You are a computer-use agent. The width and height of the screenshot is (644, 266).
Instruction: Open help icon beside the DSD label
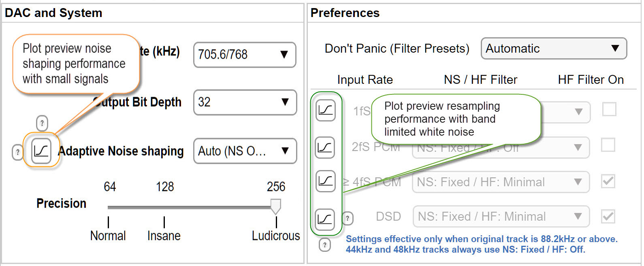tap(348, 218)
